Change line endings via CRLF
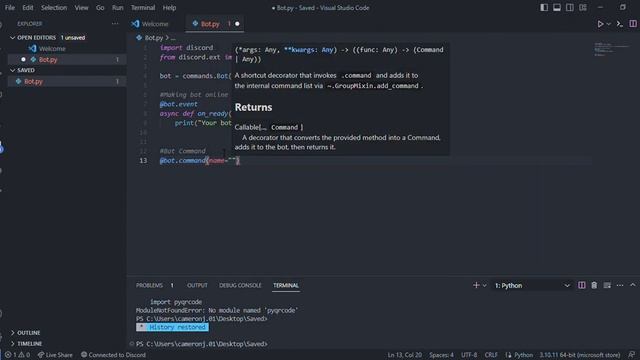Viewport: 640px width, 360px height. [491, 355]
